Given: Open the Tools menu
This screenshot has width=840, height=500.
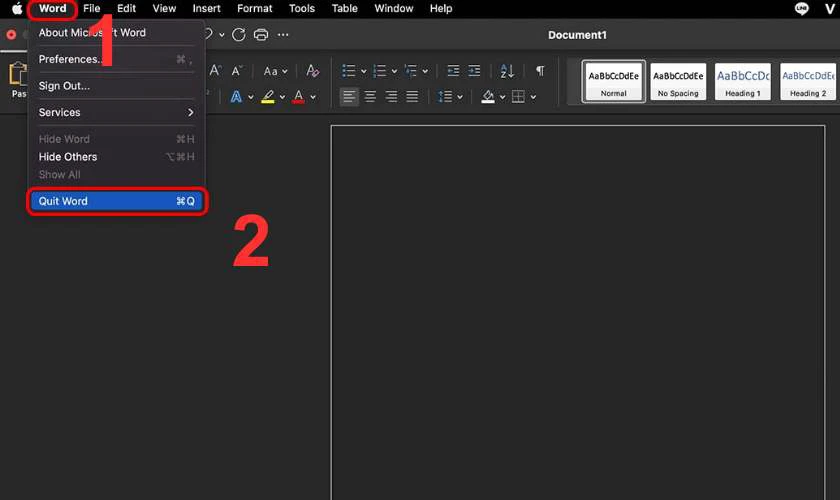Looking at the screenshot, I should 302,9.
